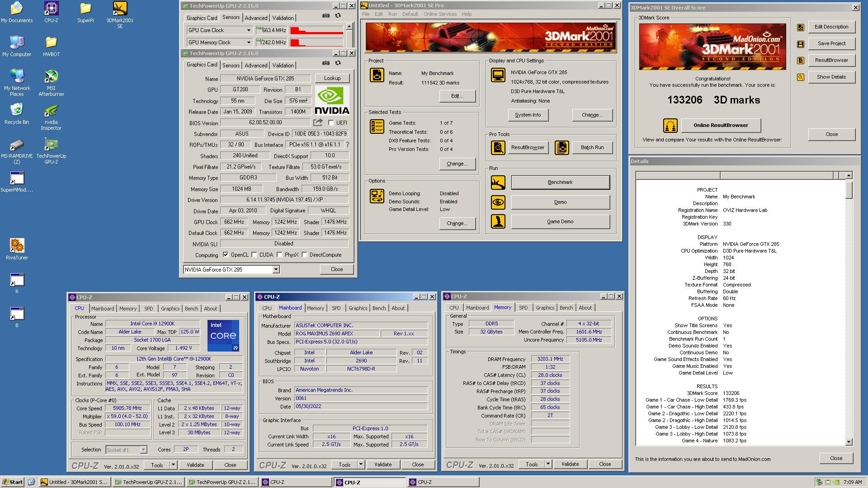Launch RivaTuner from the desktop
The height and width of the screenshot is (488, 868).
tap(17, 249)
